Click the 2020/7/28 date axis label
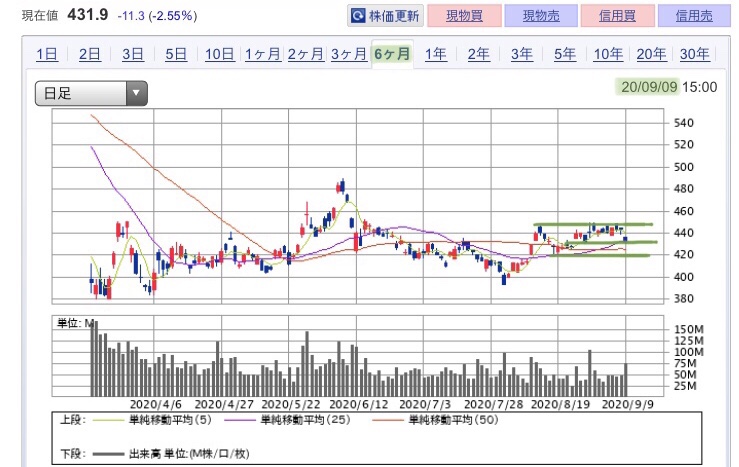Image resolution: width=739 pixels, height=467 pixels. [493, 404]
